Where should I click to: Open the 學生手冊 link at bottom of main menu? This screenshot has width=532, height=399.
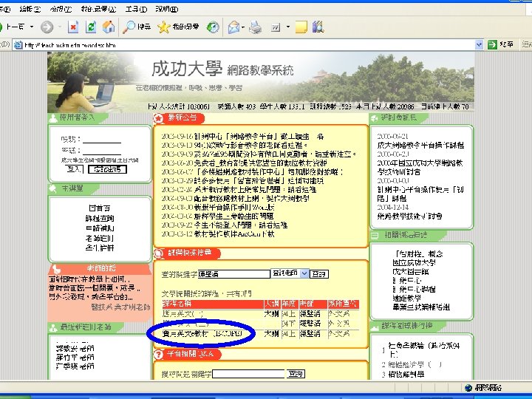coord(100,248)
